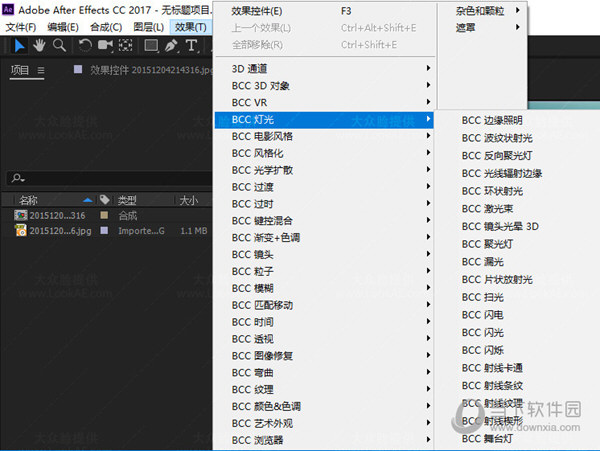This screenshot has width=600, height=451.
Task: Expand the 遮罩 submenu
Action: pos(483,28)
